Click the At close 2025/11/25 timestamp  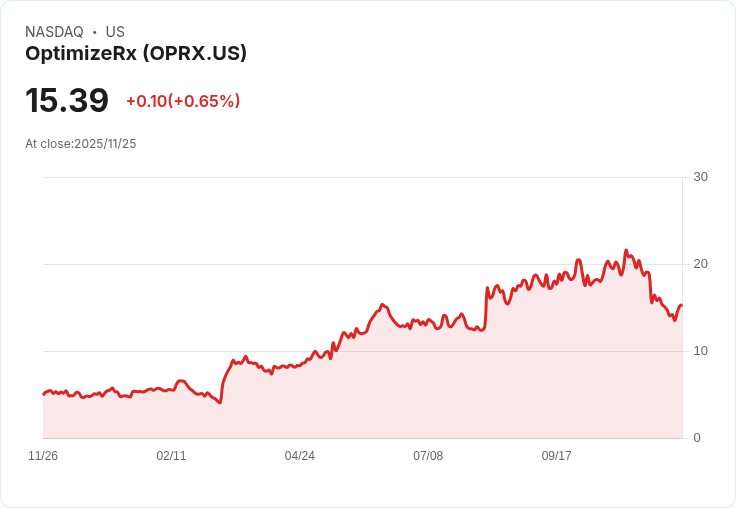(x=81, y=144)
